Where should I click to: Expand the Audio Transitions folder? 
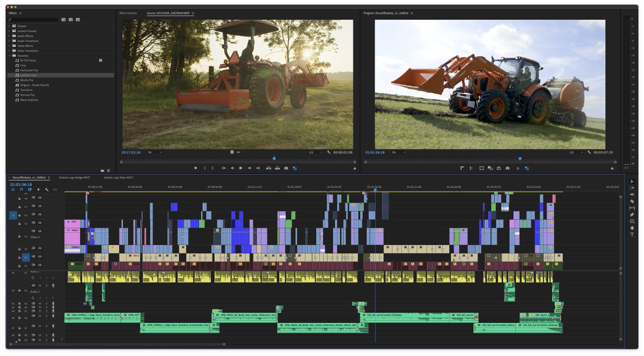click(x=9, y=41)
